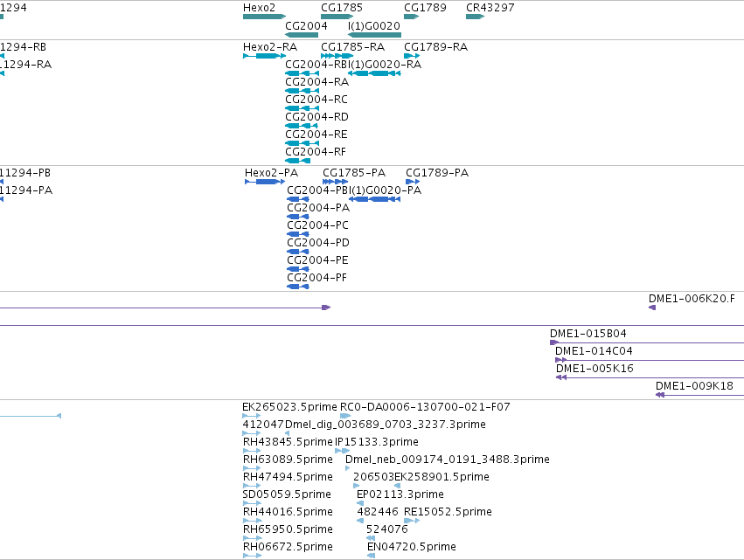Select the Hexo2 gene arrow glyph
Image resolution: width=744 pixels, height=560 pixels.
click(x=264, y=17)
